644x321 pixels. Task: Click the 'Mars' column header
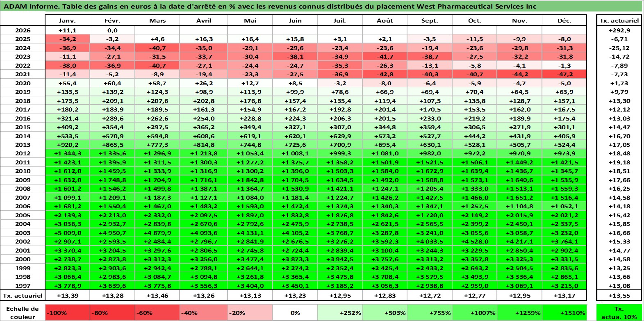[157, 20]
